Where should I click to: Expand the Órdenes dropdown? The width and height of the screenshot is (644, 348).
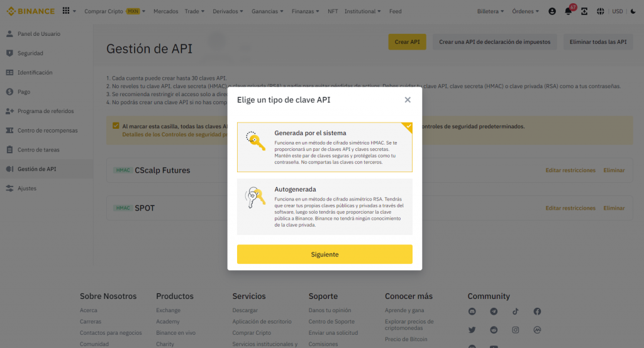pos(525,11)
